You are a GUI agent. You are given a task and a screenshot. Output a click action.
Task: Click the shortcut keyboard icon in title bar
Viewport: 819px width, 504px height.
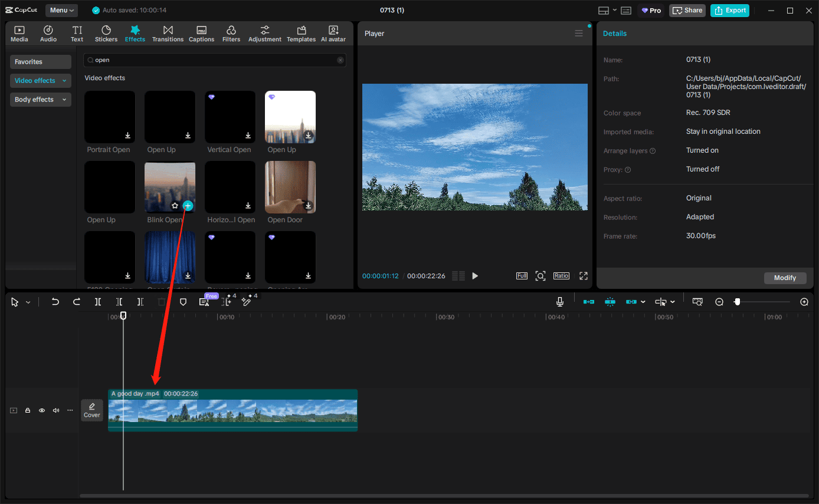coord(626,11)
